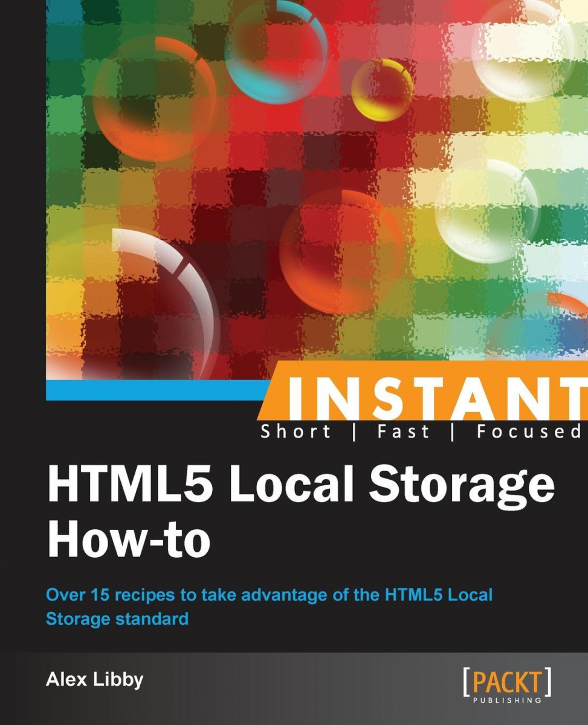The height and width of the screenshot is (725, 588).
Task: Click the colorful bubble cover artwork
Action: click(317, 190)
